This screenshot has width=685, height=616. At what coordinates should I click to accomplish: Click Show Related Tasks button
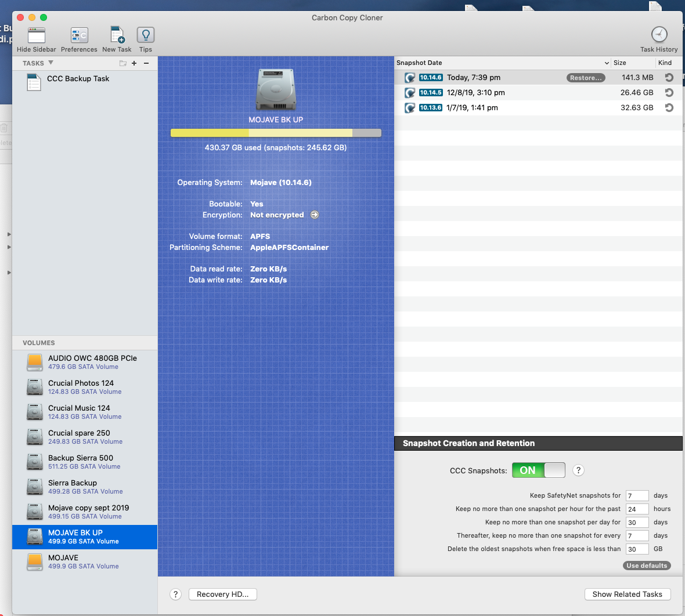pos(627,594)
